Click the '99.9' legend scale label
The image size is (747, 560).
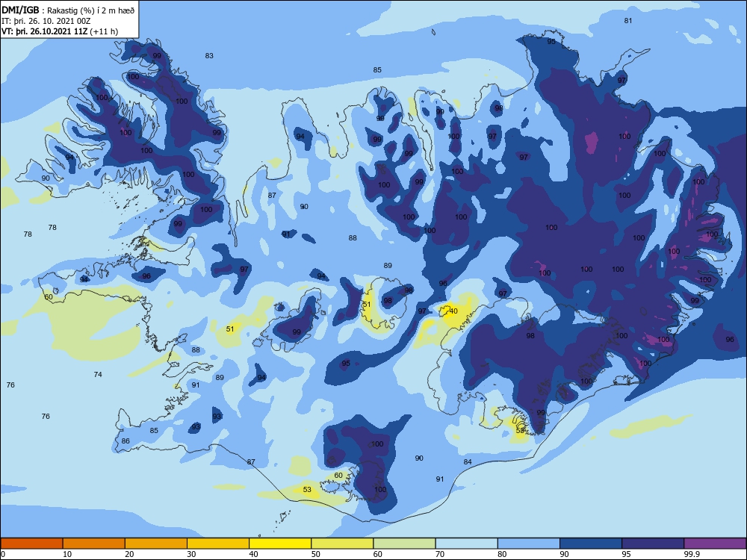[692, 554]
